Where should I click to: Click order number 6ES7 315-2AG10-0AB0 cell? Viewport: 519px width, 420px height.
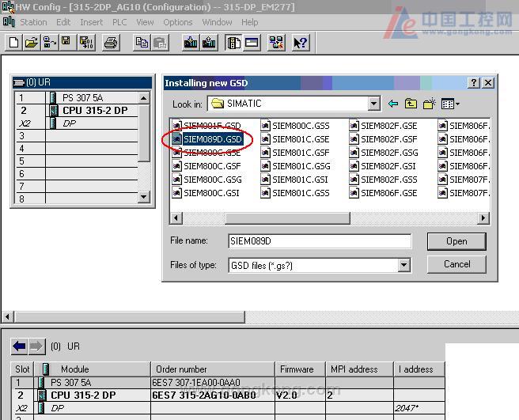tap(213, 395)
